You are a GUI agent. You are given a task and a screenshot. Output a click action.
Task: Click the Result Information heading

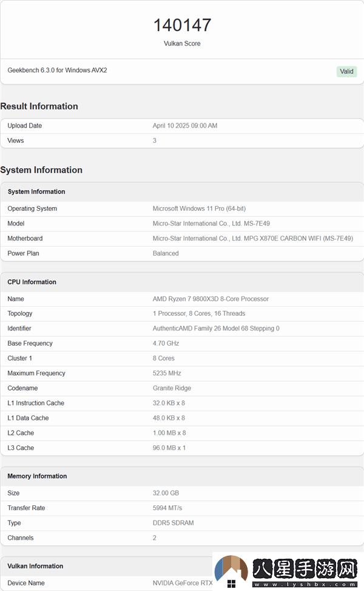tap(39, 106)
